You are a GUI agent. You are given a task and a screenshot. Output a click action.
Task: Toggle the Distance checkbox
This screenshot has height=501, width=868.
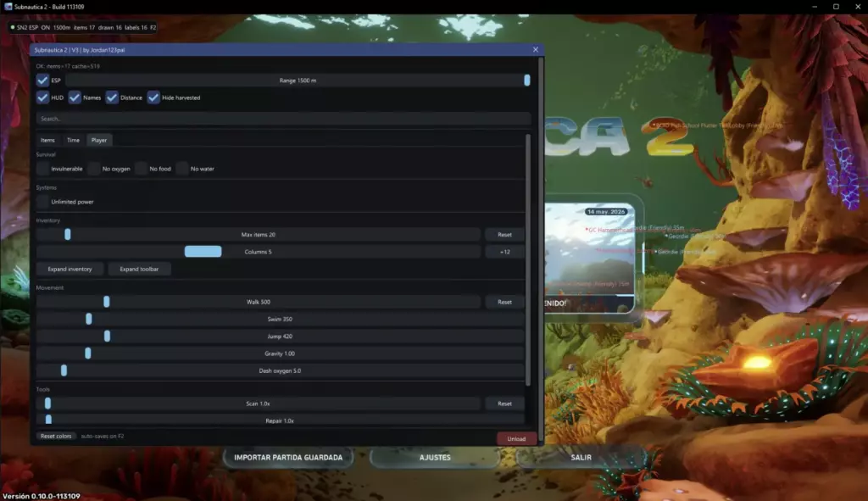pyautogui.click(x=112, y=97)
